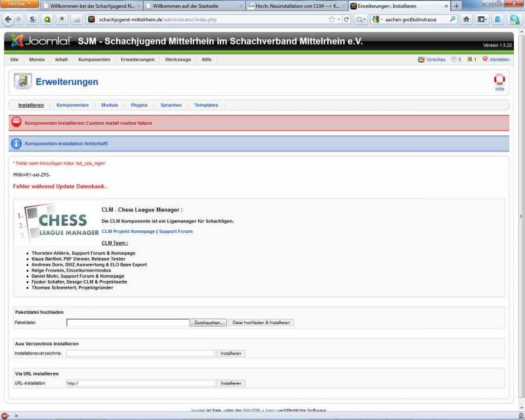
Task: Log out via Abmelden
Action: pyautogui.click(x=495, y=60)
